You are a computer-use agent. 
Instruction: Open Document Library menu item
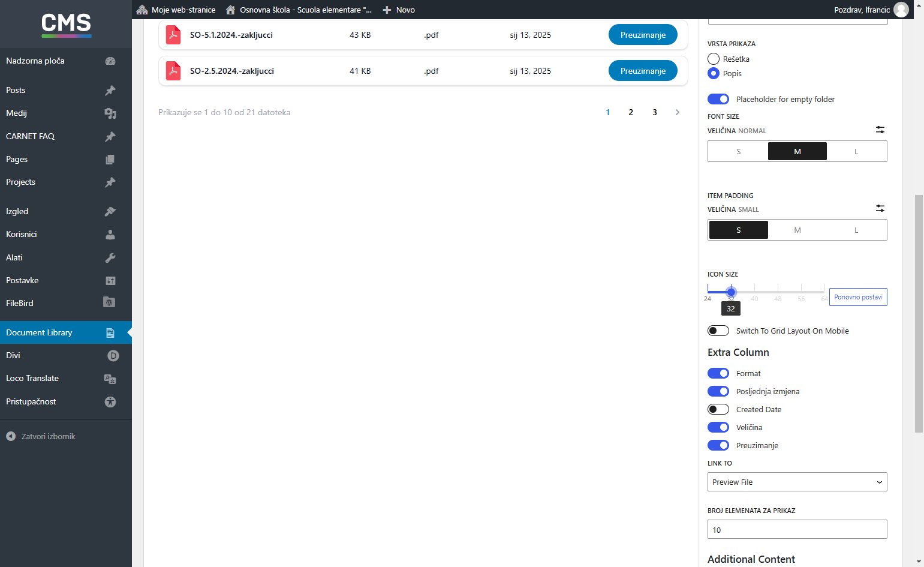click(66, 332)
